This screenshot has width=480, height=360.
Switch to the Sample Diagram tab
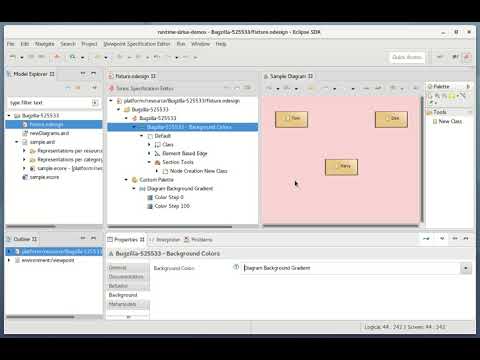288,76
